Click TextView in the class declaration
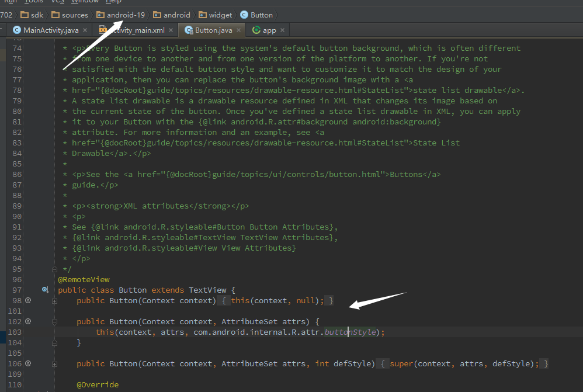The image size is (583, 392). point(209,290)
